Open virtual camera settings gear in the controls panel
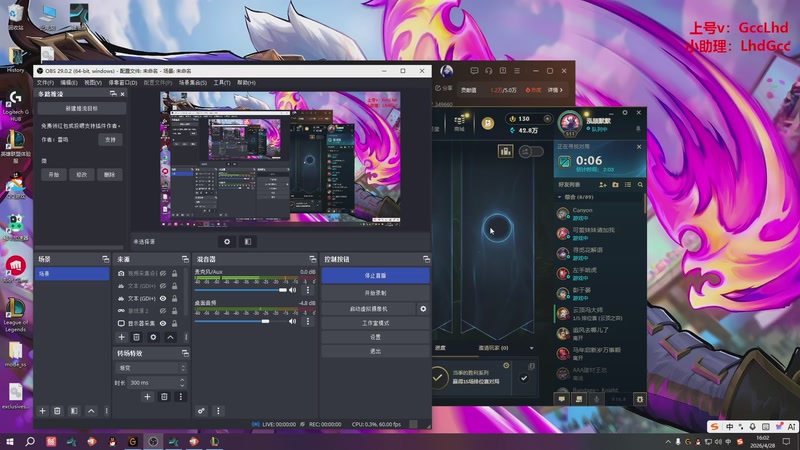The width and height of the screenshot is (800, 450). [423, 309]
